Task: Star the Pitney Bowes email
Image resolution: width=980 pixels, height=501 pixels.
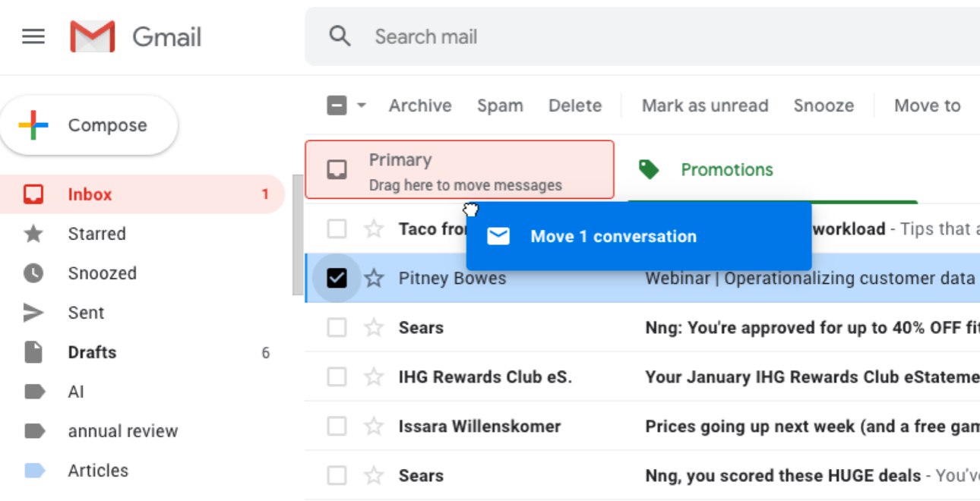Action: (x=374, y=278)
